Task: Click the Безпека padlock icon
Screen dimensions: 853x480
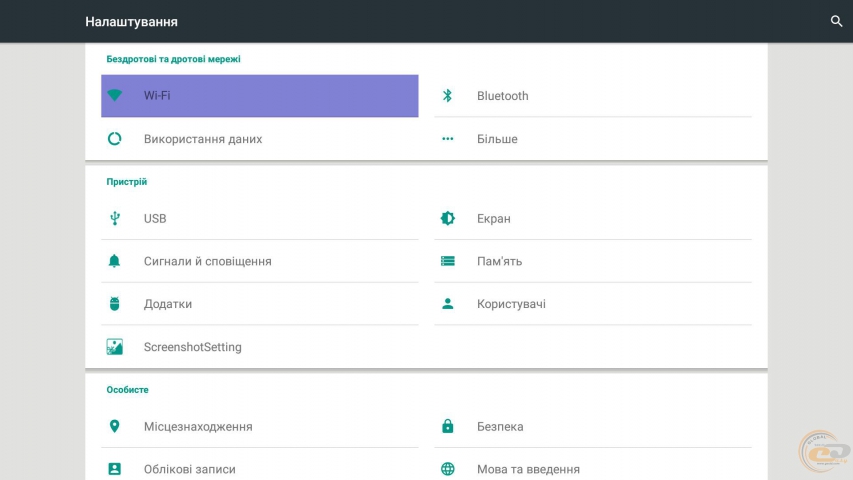Action: (448, 426)
